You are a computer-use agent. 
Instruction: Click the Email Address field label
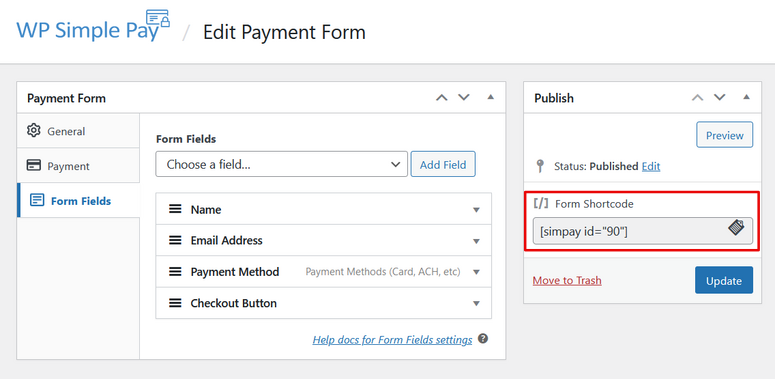click(226, 241)
